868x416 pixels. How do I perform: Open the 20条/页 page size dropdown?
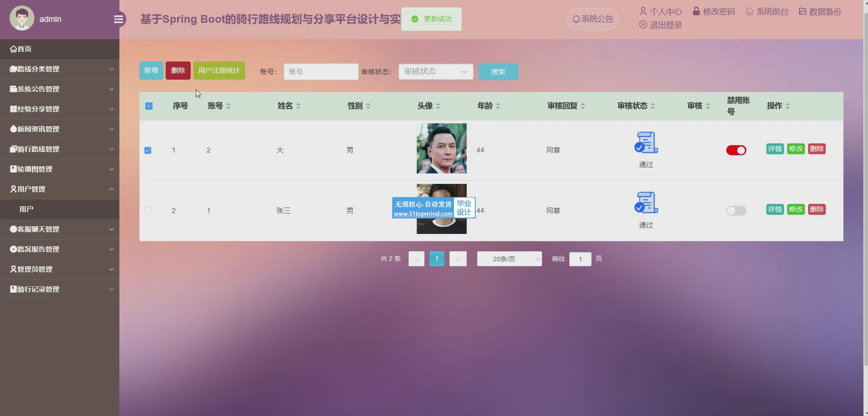tap(509, 259)
